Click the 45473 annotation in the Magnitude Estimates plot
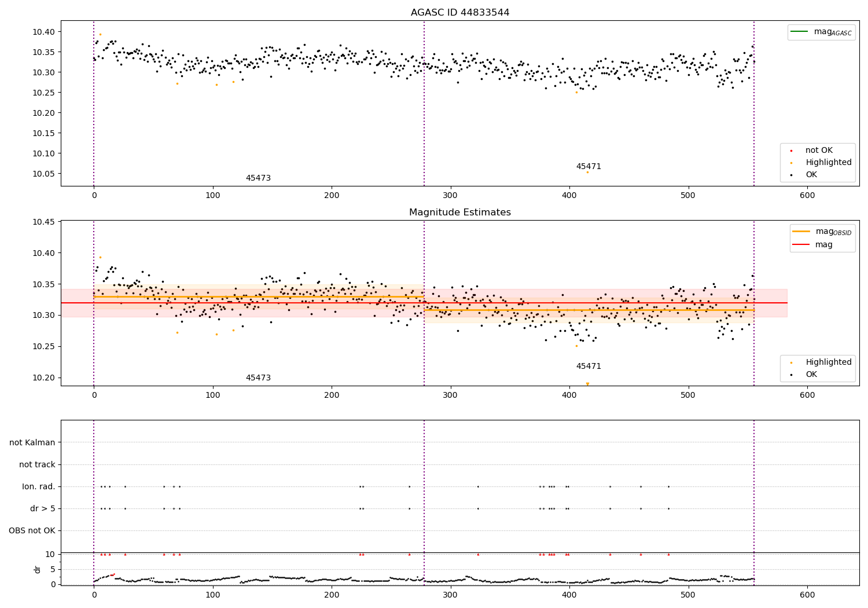The height and width of the screenshot is (608, 868). [258, 378]
